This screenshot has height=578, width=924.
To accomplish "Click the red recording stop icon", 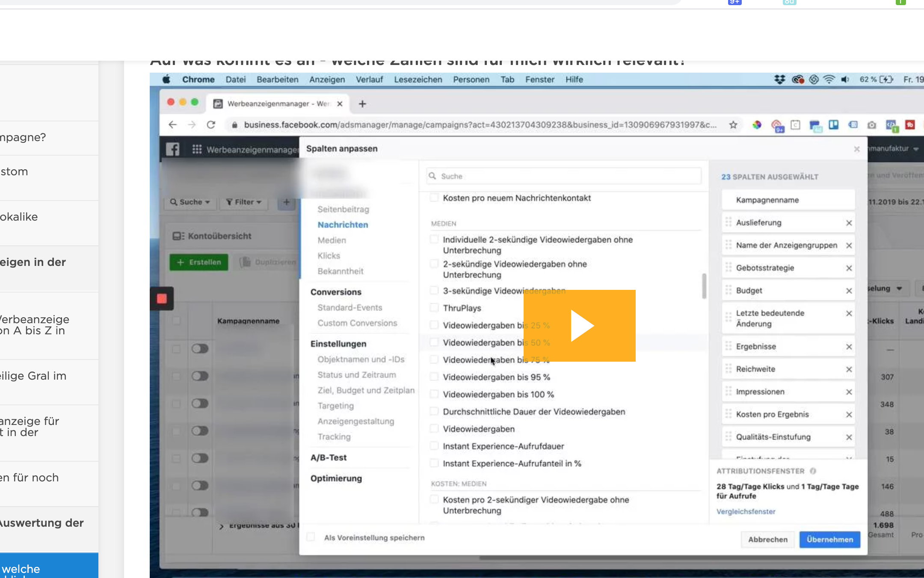I will point(162,298).
